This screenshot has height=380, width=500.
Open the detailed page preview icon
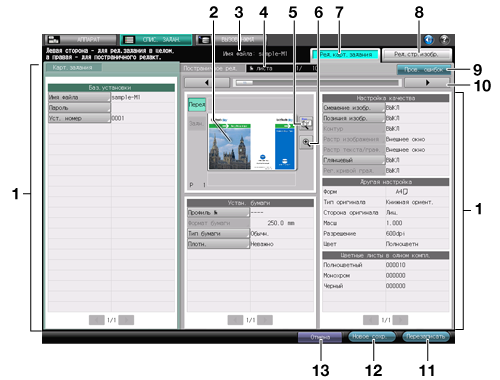(306, 123)
